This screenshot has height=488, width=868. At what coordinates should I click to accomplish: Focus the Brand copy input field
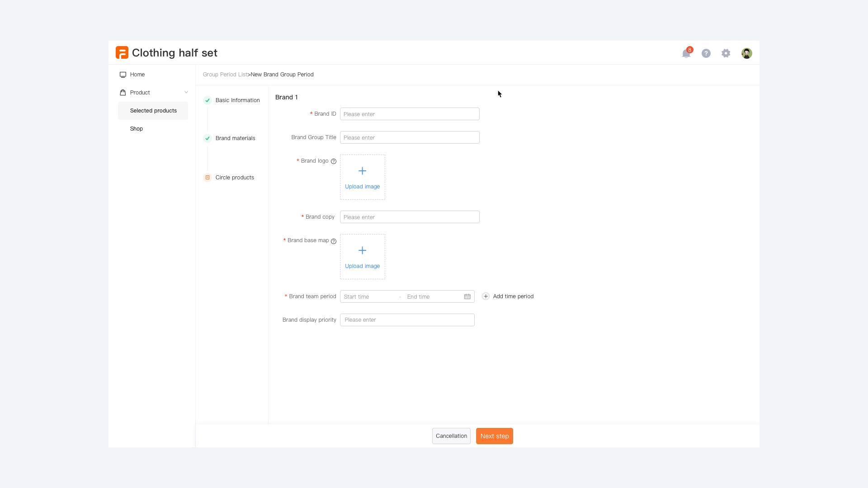click(410, 217)
